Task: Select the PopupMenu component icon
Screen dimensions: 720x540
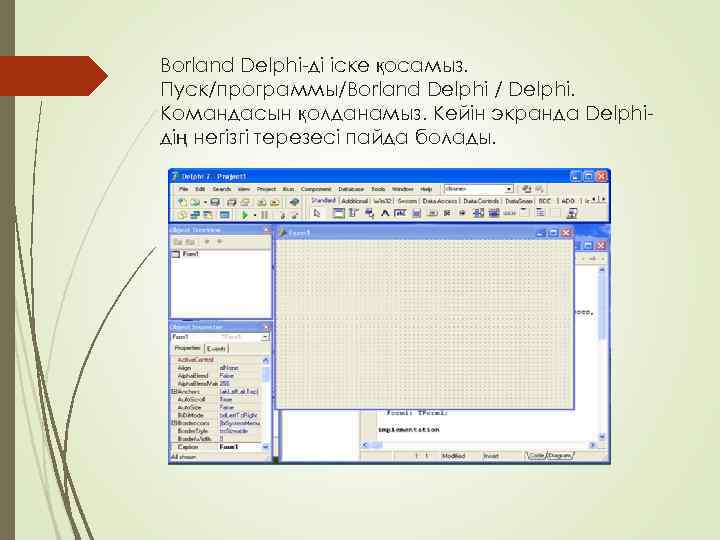Action: coord(369,213)
